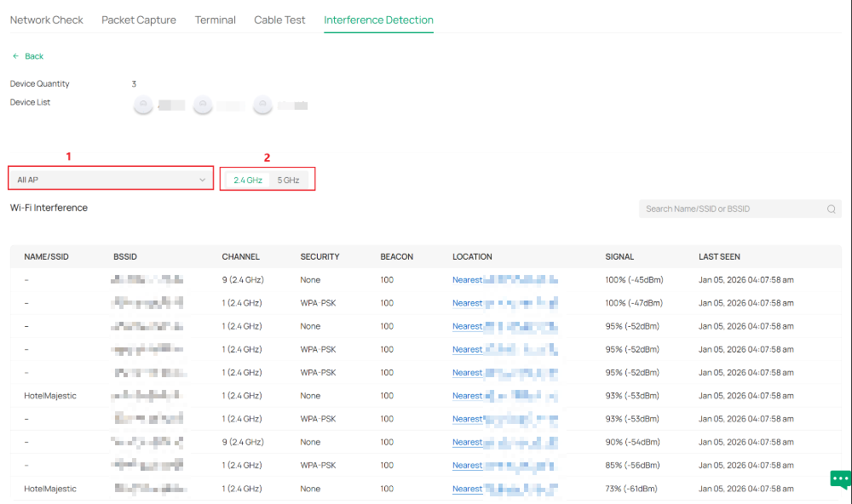Open the Network Check tab
Image resolution: width=852 pixels, height=504 pixels.
pyautogui.click(x=47, y=20)
